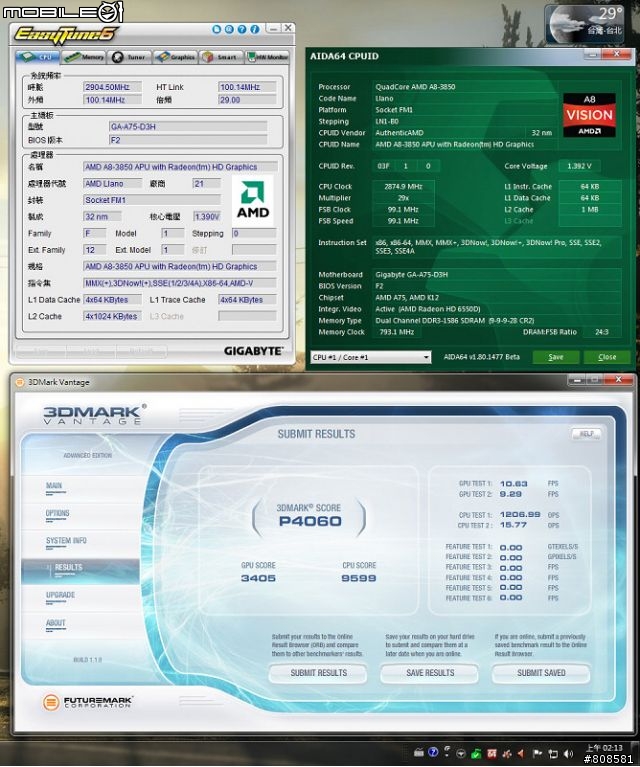Click the core voltage 1.390V field in EasyTune6
This screenshot has width=640, height=767.
tap(206, 217)
